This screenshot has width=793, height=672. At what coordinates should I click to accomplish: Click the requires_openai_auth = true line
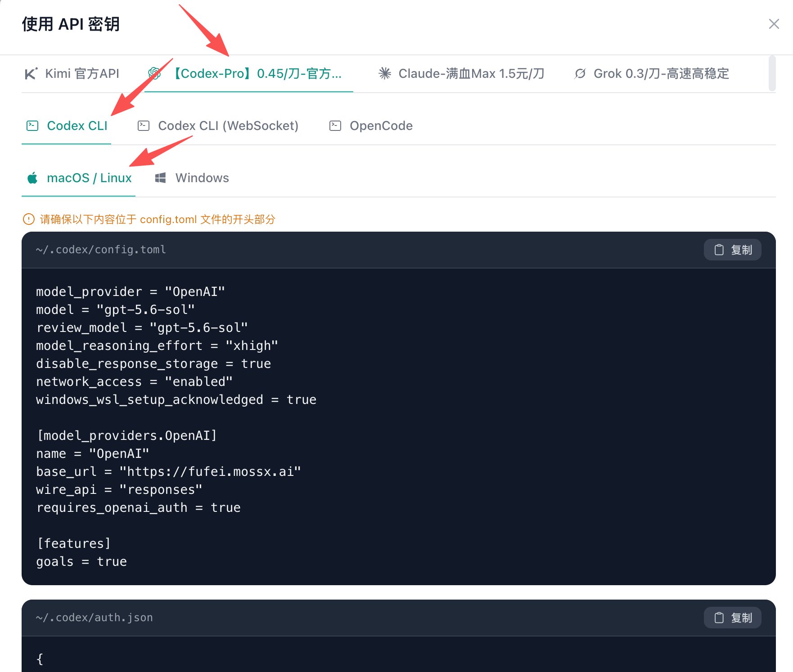pos(138,508)
